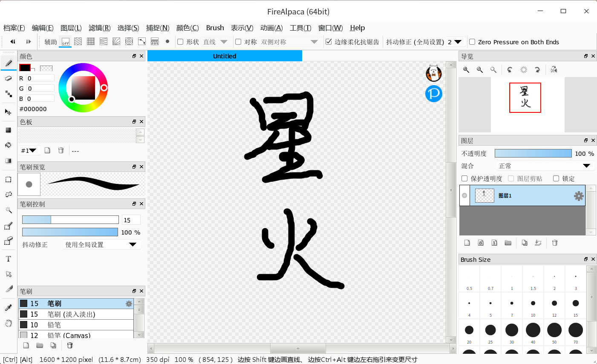597x364 pixels.
Task: Select the Magic Wand selection tool
Action: coord(8,210)
